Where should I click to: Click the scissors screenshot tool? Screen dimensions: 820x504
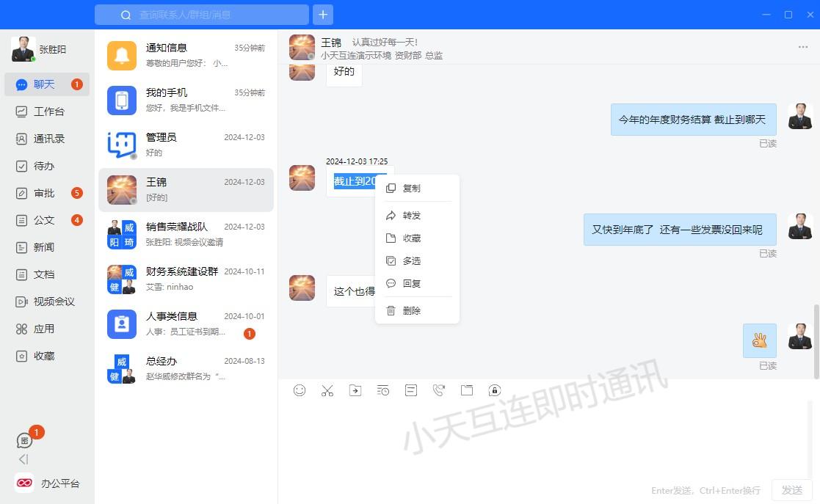point(327,390)
